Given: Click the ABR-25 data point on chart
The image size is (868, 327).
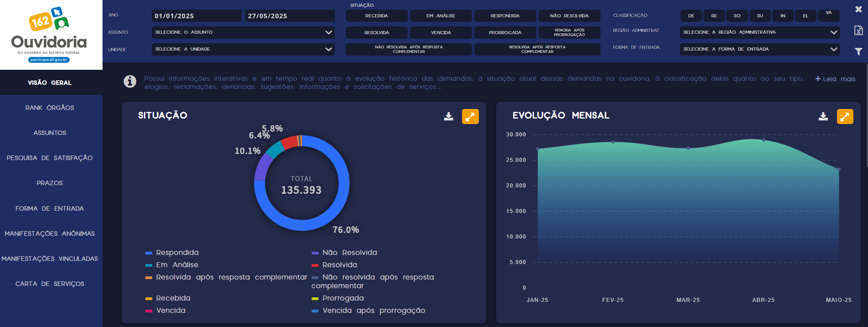Looking at the screenshot, I should pos(764,140).
